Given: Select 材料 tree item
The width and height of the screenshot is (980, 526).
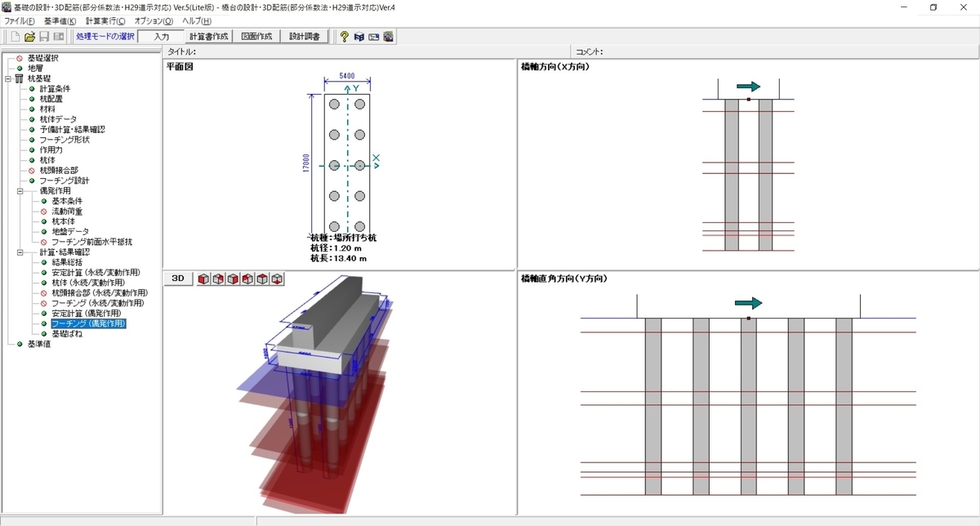Looking at the screenshot, I should [47, 109].
